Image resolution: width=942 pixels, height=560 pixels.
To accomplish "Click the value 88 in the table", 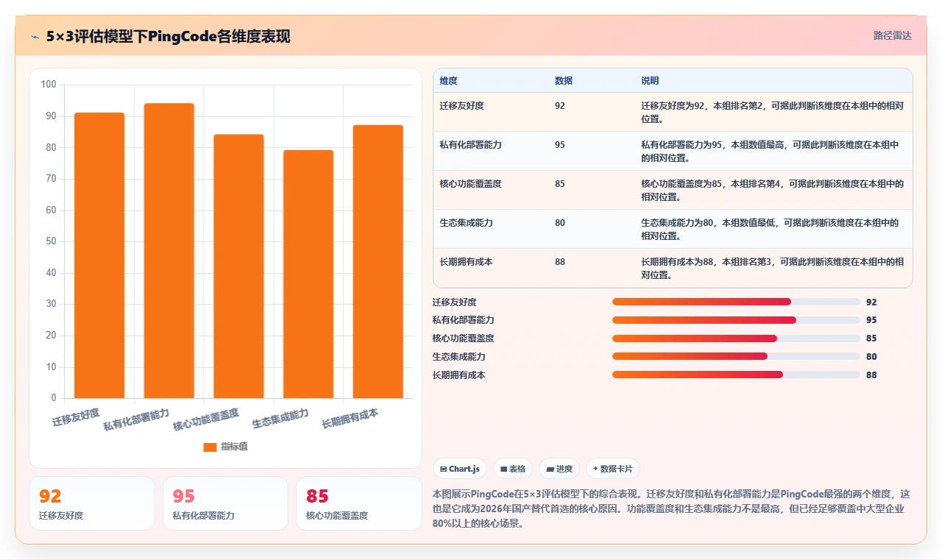I will pyautogui.click(x=560, y=262).
